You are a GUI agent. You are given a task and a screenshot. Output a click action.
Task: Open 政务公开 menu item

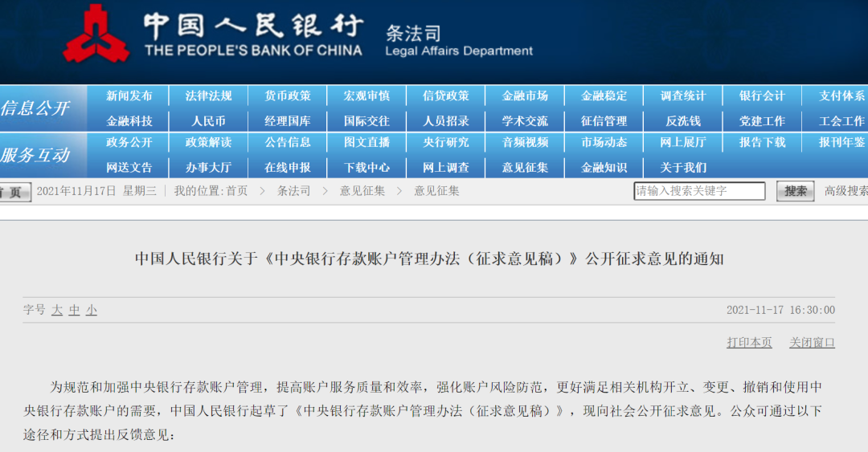129,142
